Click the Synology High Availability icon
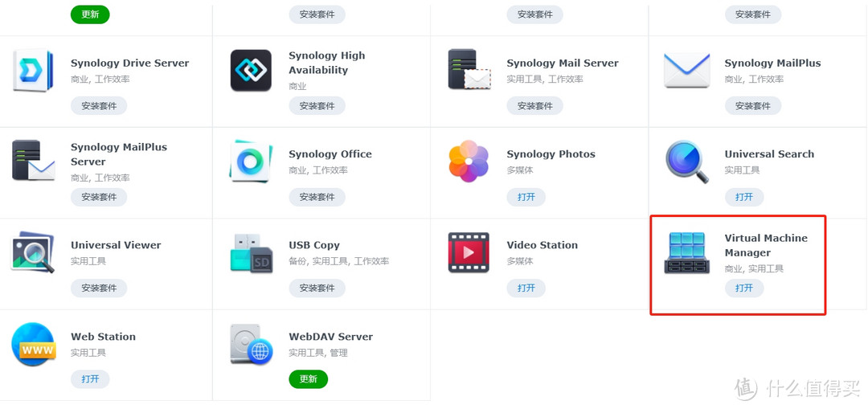 (251, 70)
